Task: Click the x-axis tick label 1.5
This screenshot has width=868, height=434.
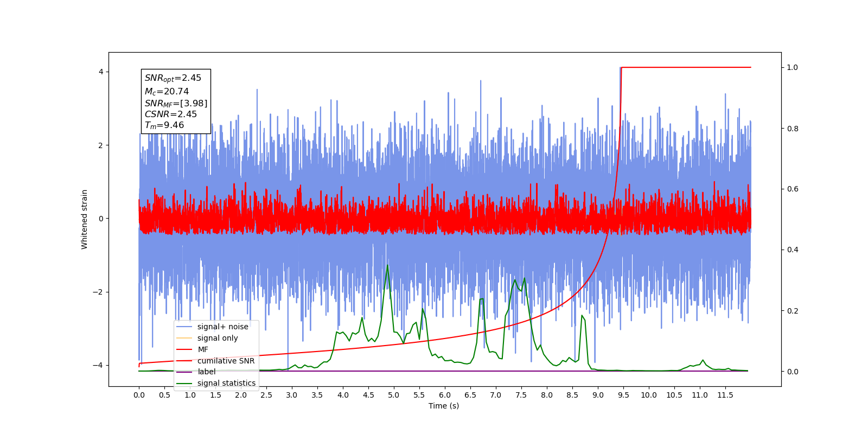Action: (215, 395)
